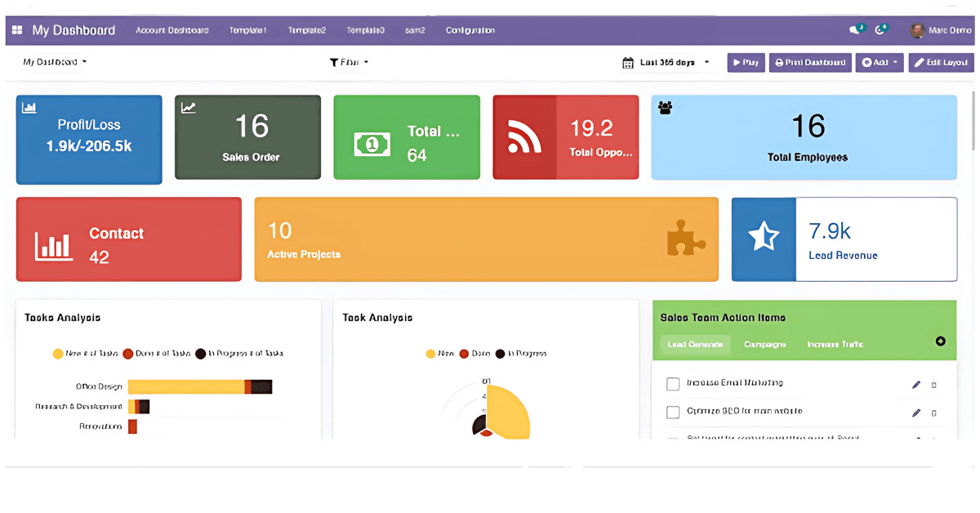Check the Optimize SEO for main website checkbox
980x513 pixels.
673,412
